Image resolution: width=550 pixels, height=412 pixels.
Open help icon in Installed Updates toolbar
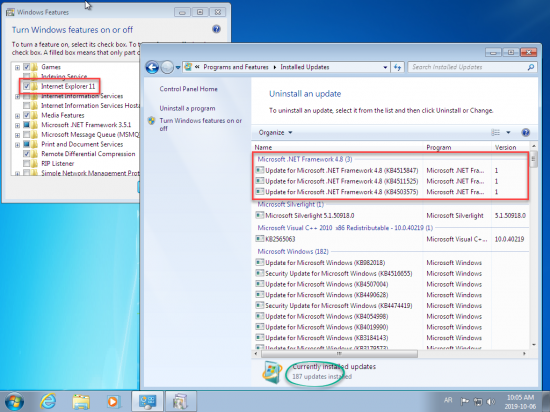point(525,133)
